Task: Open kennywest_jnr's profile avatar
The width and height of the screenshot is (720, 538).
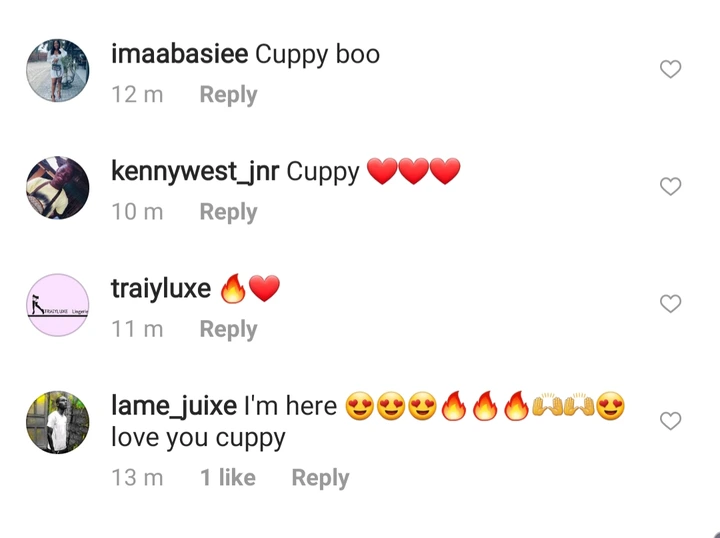Action: coord(57,187)
